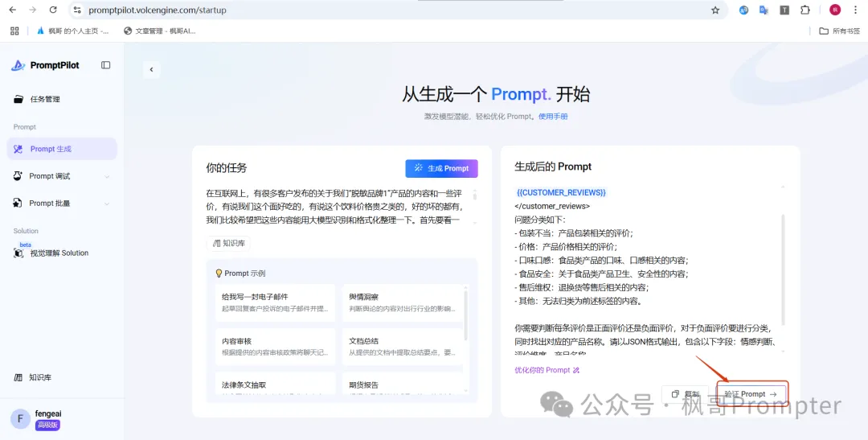Click the T extension icon
Viewport: 868px width, 440px height.
pyautogui.click(x=784, y=10)
